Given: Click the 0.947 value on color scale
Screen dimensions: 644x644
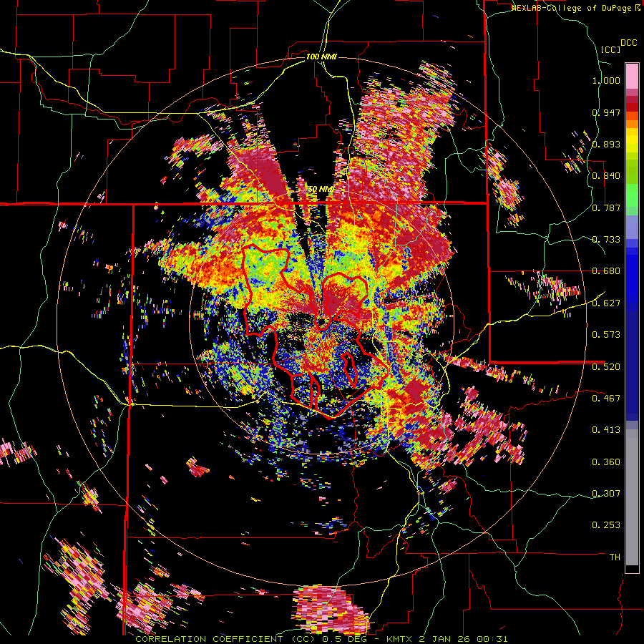Looking at the screenshot, I should click(606, 112).
